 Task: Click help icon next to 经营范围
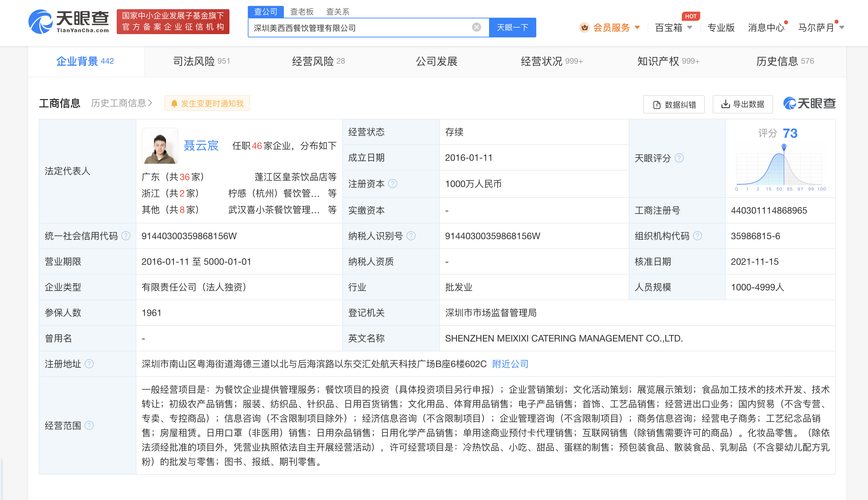tap(89, 426)
